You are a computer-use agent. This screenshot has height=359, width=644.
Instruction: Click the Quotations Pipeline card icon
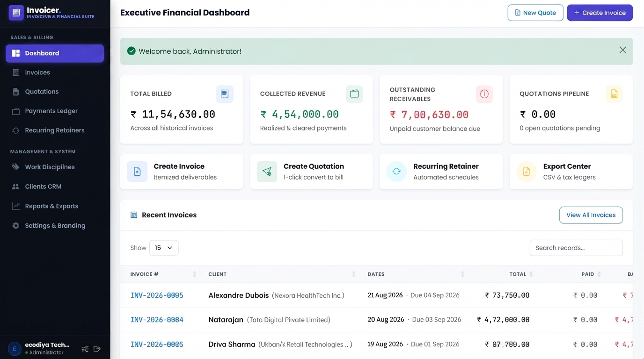pyautogui.click(x=614, y=94)
